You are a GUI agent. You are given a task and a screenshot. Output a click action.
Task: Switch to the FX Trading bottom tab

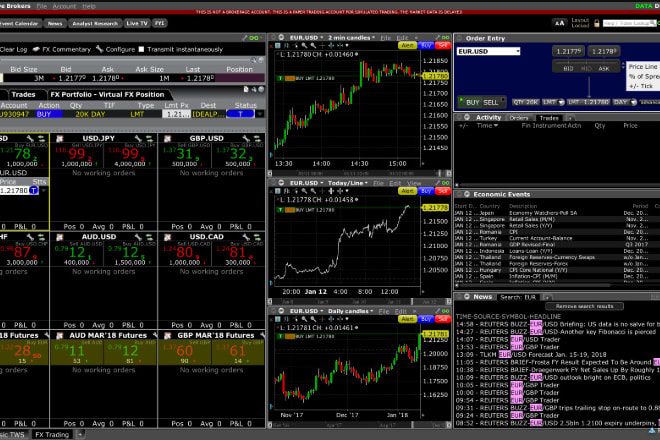coord(52,435)
